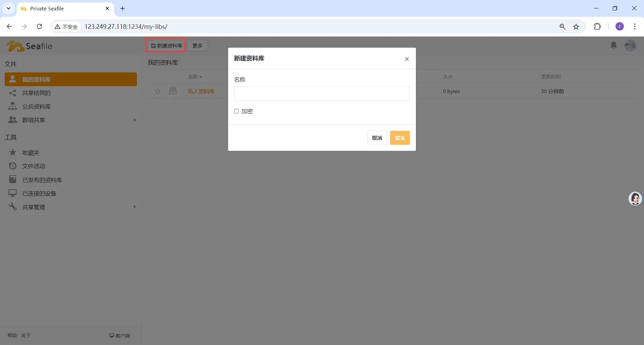Close the 新建资料库 dialog

point(407,59)
